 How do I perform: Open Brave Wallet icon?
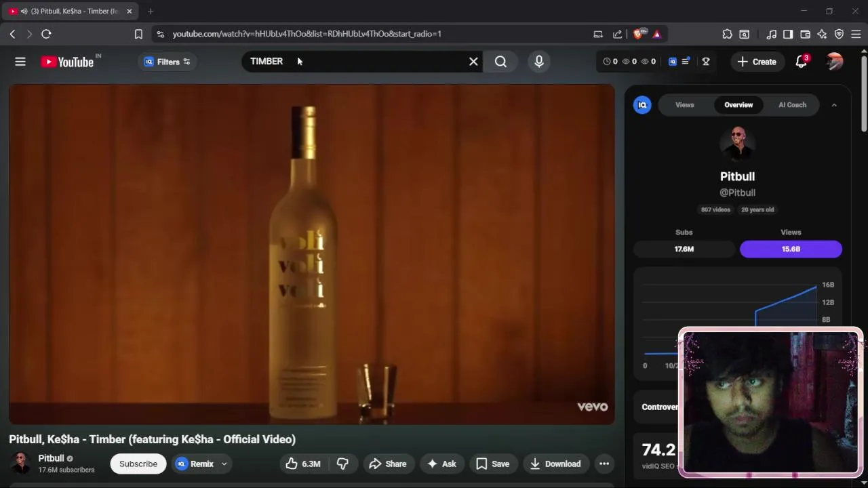pos(805,34)
